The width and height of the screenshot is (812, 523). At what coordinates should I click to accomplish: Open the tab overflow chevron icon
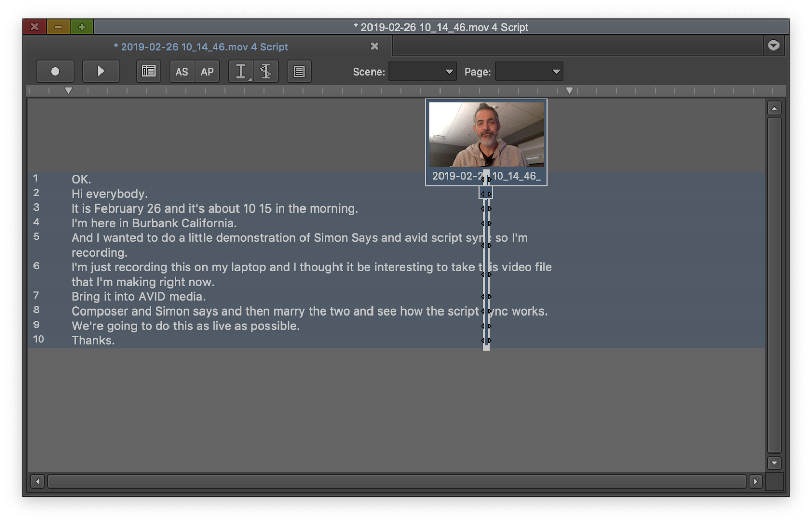(x=773, y=46)
